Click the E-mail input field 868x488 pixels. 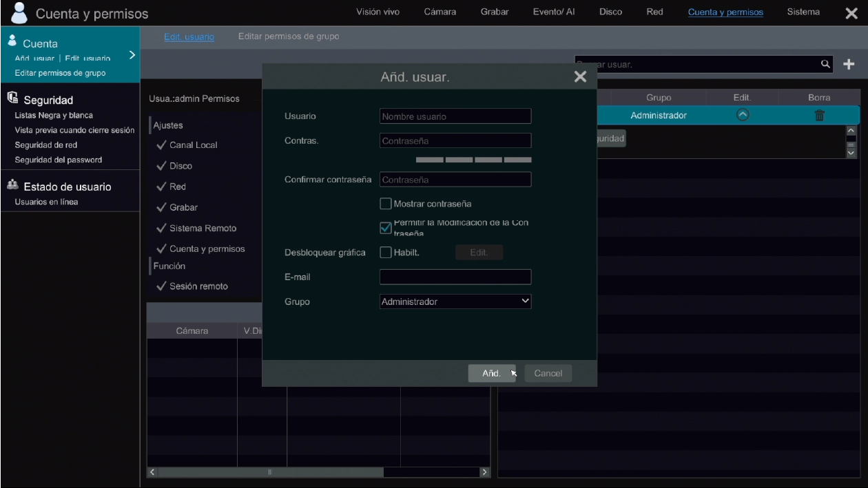coord(455,277)
